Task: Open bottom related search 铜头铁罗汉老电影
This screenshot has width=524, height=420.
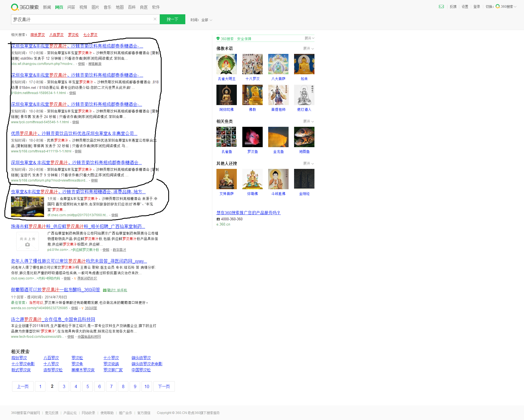Action: pyautogui.click(x=147, y=364)
